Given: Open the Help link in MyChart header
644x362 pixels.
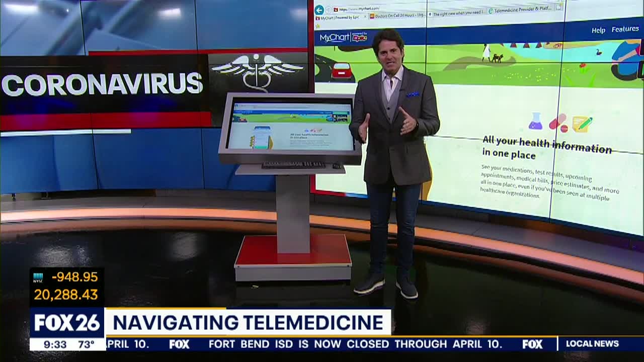Looking at the screenshot, I should coord(598,30).
